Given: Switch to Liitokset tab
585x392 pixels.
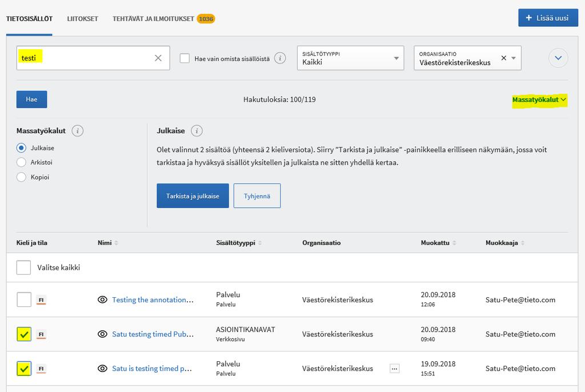Looking at the screenshot, I should click(82, 19).
